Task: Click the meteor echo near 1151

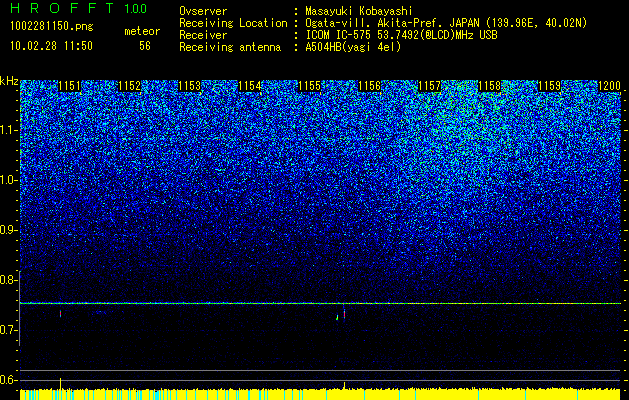Action: pos(60,314)
